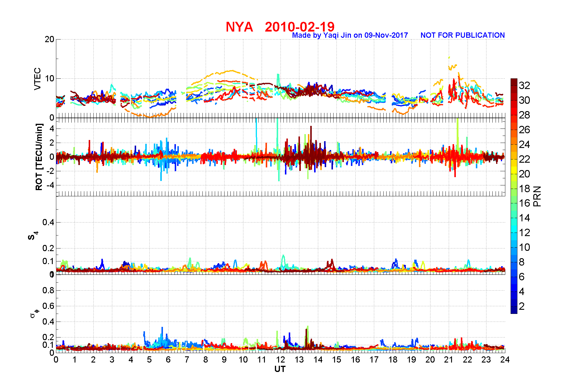This screenshot has height=392, width=561.
Task: Click the x-axis tick label 18
Action: [393, 360]
